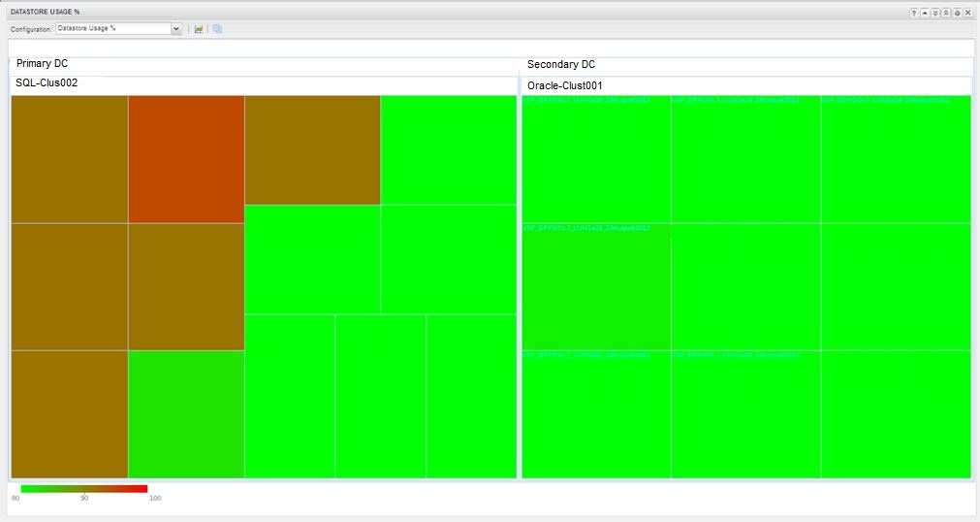
Task: Click the green chart icon beside Configuration
Action: 199,29
